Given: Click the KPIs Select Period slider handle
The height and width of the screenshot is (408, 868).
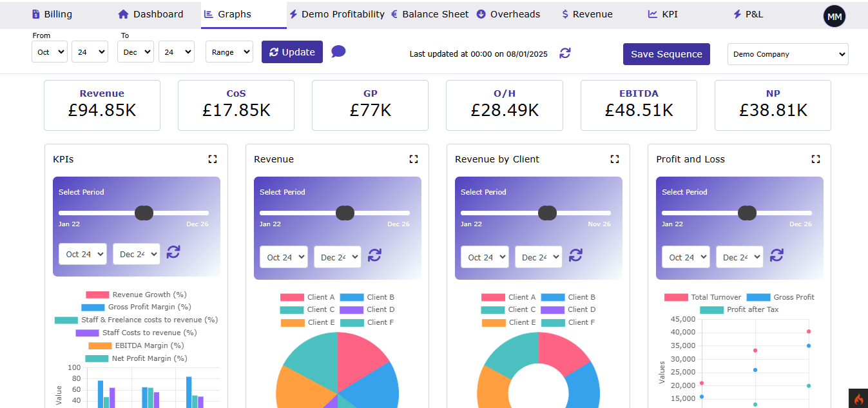Looking at the screenshot, I should [144, 213].
